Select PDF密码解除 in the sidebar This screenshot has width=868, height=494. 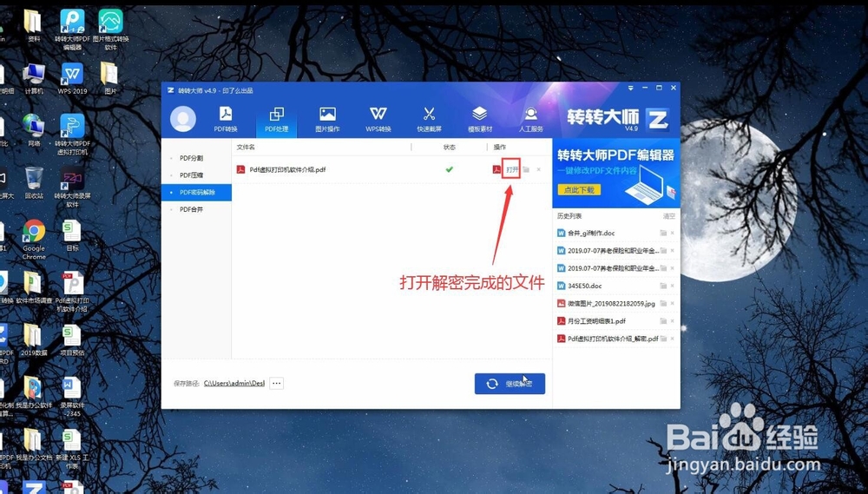coord(196,192)
